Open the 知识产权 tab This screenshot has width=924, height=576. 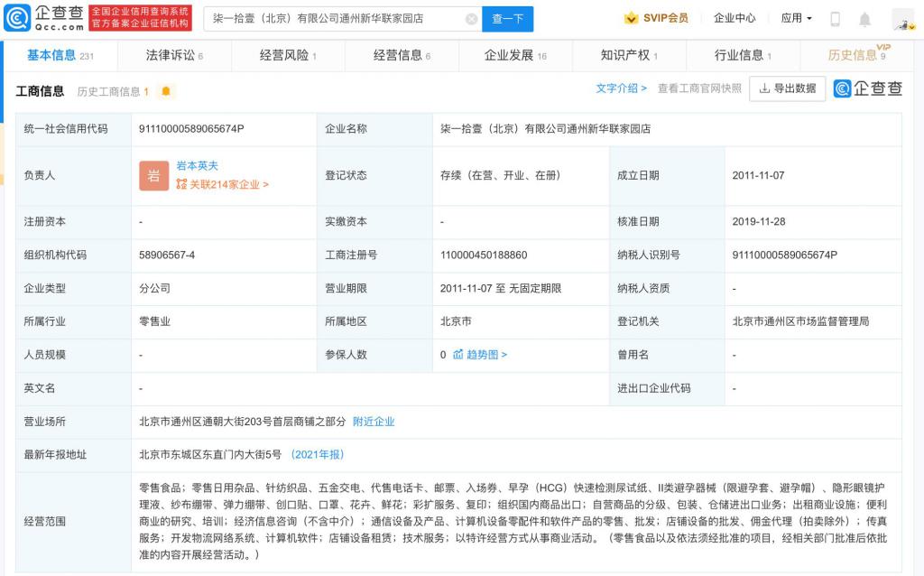click(628, 55)
